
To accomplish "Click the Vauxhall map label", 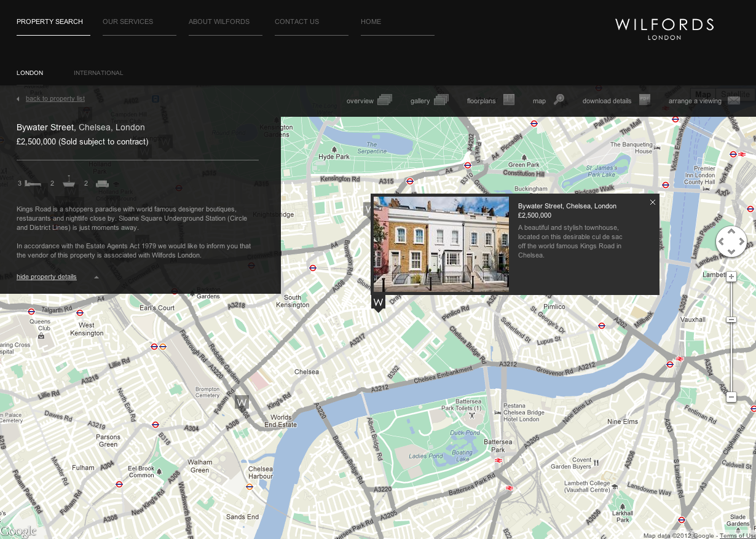I will tap(693, 320).
